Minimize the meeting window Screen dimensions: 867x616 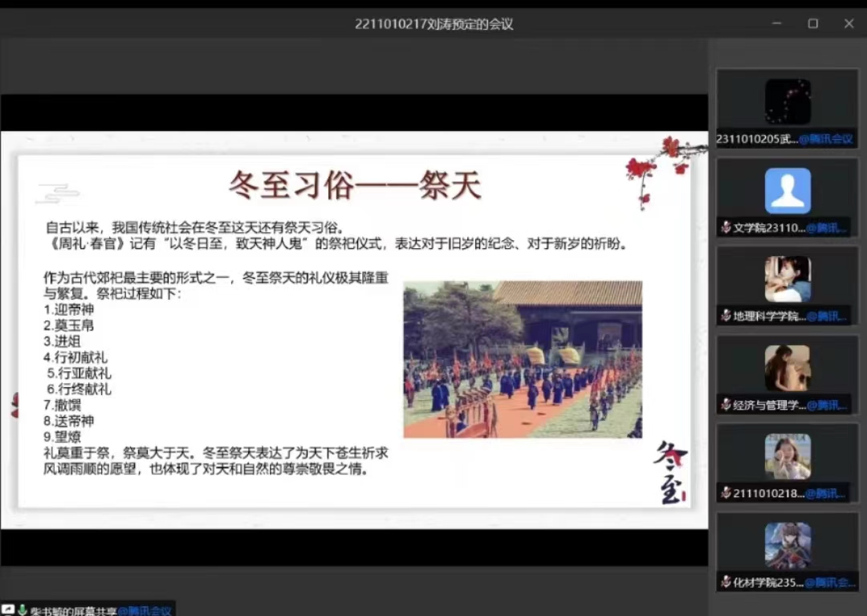click(x=777, y=24)
